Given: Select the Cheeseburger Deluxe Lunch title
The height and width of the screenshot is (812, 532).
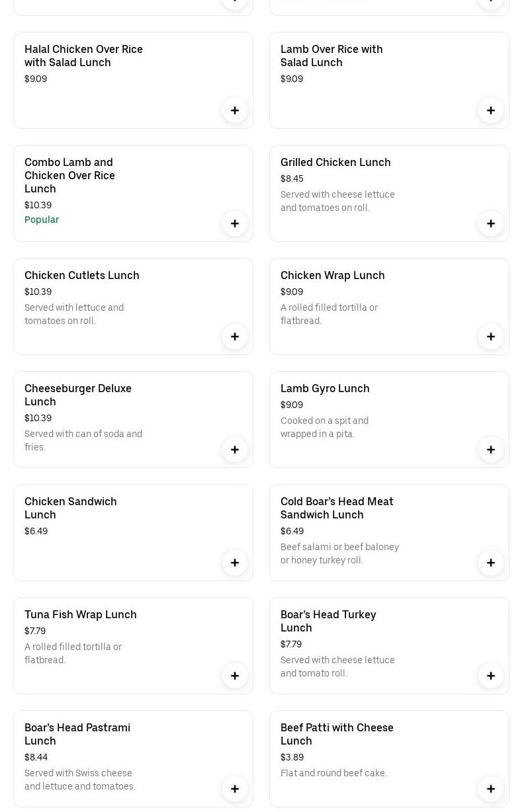Looking at the screenshot, I should pos(78,395).
